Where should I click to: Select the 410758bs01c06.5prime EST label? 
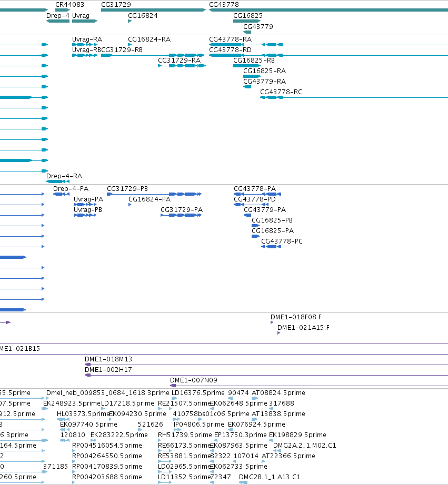[211, 414]
